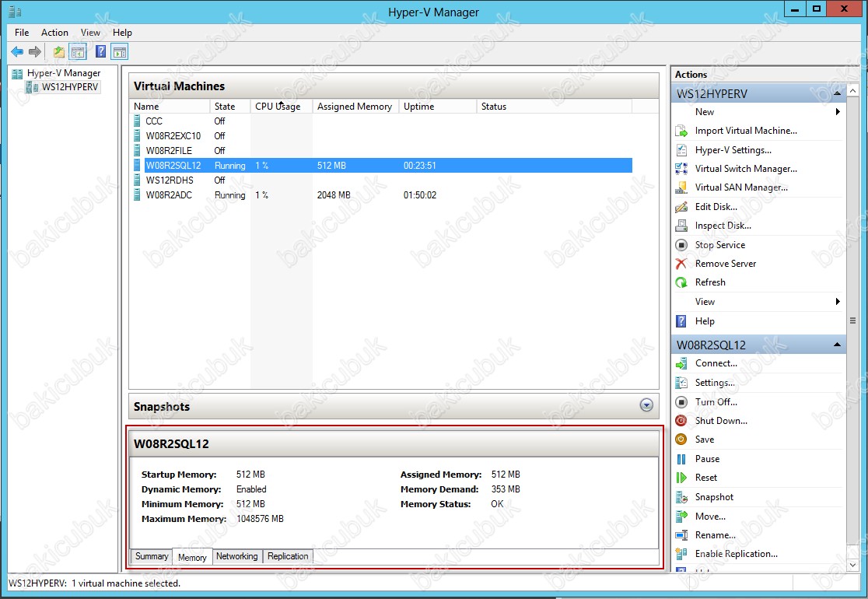Select the W08R2ADC virtual machine
The width and height of the screenshot is (868, 599).
(382, 195)
